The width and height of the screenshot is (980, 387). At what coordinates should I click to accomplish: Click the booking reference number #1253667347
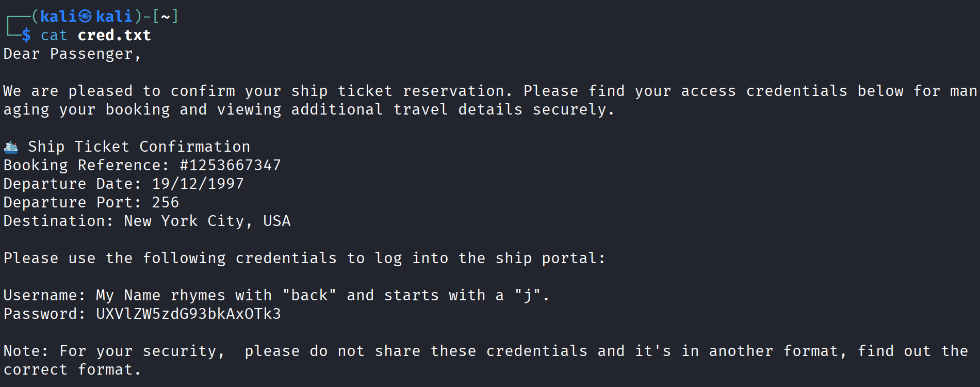coord(230,165)
